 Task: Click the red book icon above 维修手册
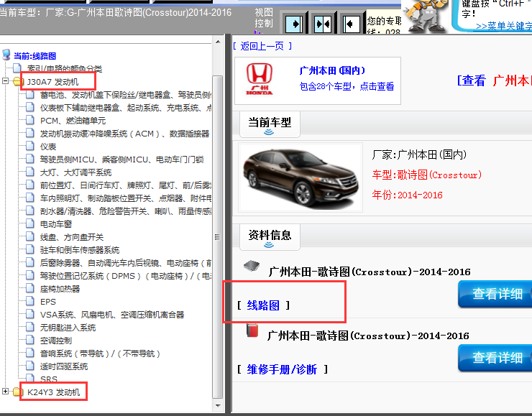coord(252,331)
